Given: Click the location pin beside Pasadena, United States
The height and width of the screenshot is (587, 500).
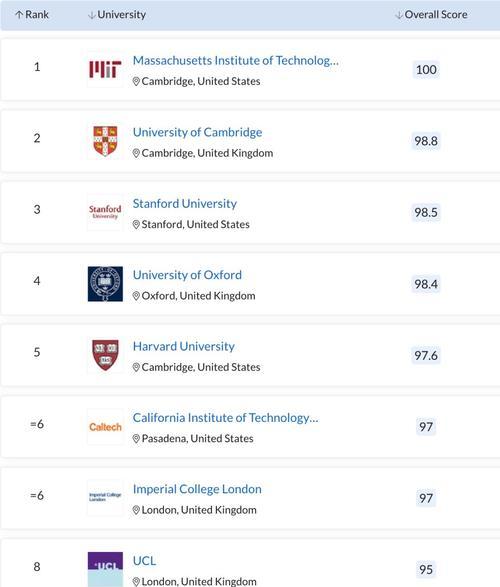Looking at the screenshot, I should click(136, 439).
